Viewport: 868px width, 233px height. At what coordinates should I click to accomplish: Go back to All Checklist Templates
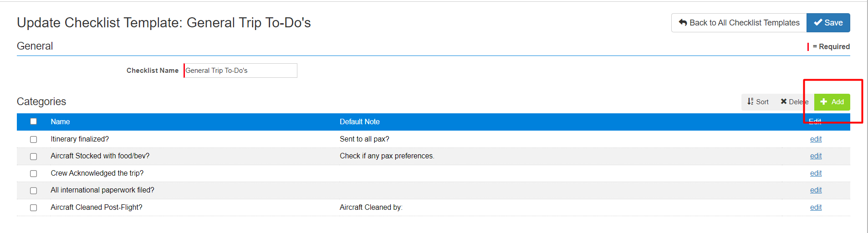tap(739, 23)
